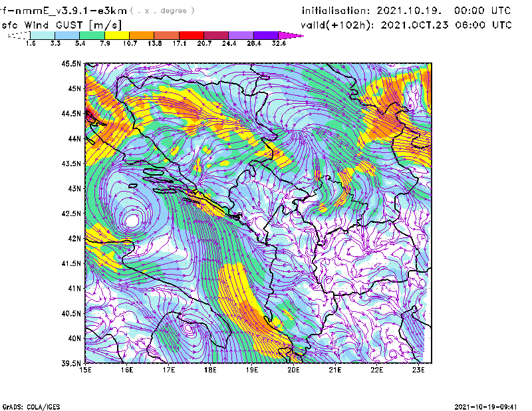The image size is (532, 411).
Task: Click the bright red legend swatch
Action: pos(192,35)
